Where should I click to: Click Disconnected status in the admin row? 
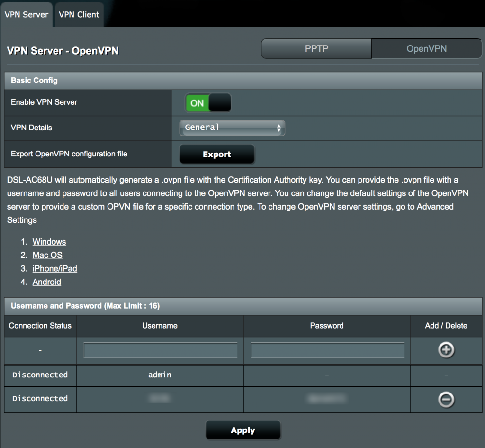click(40, 375)
